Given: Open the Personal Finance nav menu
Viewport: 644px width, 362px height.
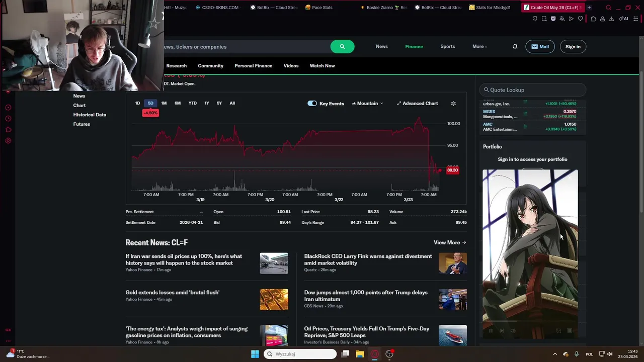Looking at the screenshot, I should [x=253, y=66].
